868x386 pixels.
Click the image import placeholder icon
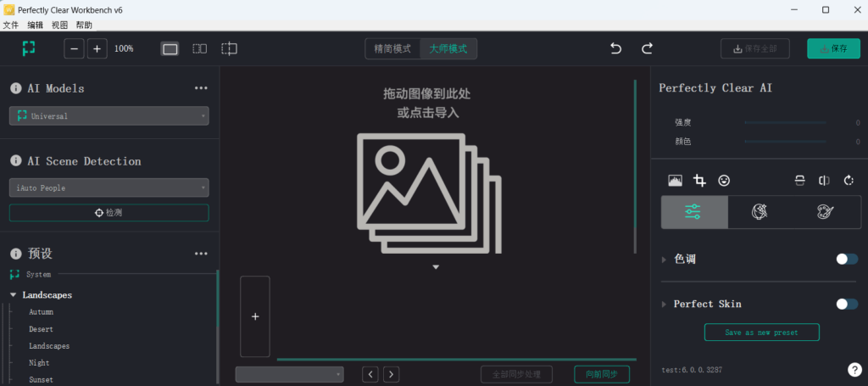[x=429, y=193]
